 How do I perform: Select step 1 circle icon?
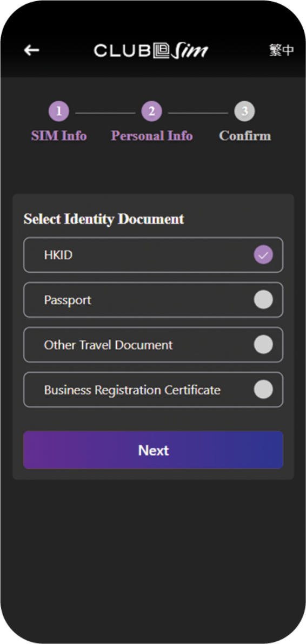coord(59,111)
